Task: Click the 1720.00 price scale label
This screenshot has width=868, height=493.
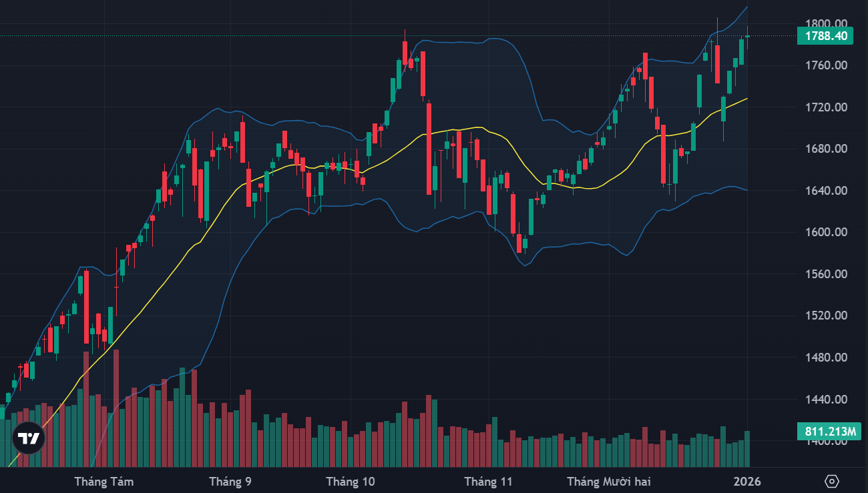Action: [826, 107]
